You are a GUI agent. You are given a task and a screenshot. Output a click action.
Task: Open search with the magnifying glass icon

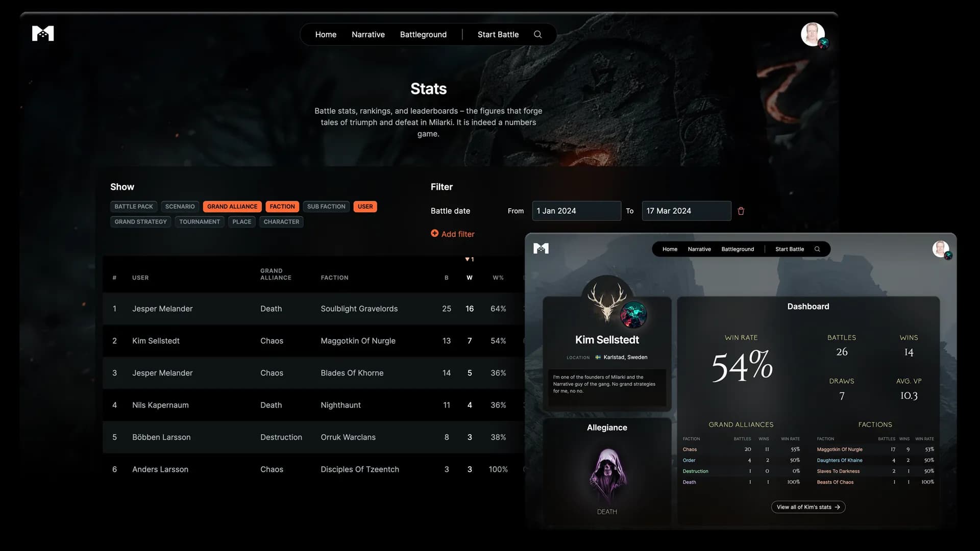tap(537, 34)
